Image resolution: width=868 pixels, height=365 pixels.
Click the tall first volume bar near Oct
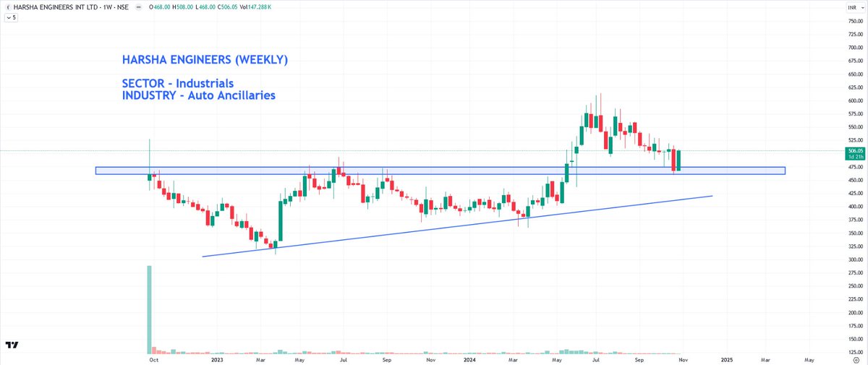(x=150, y=309)
